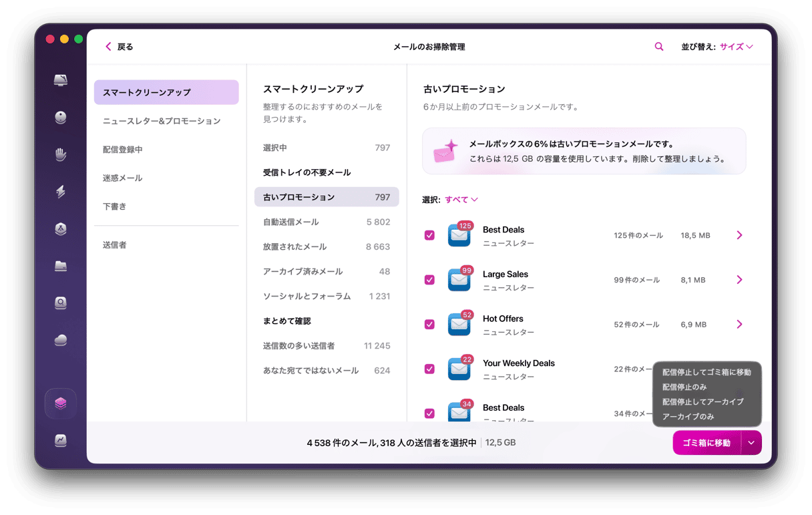Click the 125件のメール count text
The width and height of the screenshot is (812, 515).
click(638, 235)
